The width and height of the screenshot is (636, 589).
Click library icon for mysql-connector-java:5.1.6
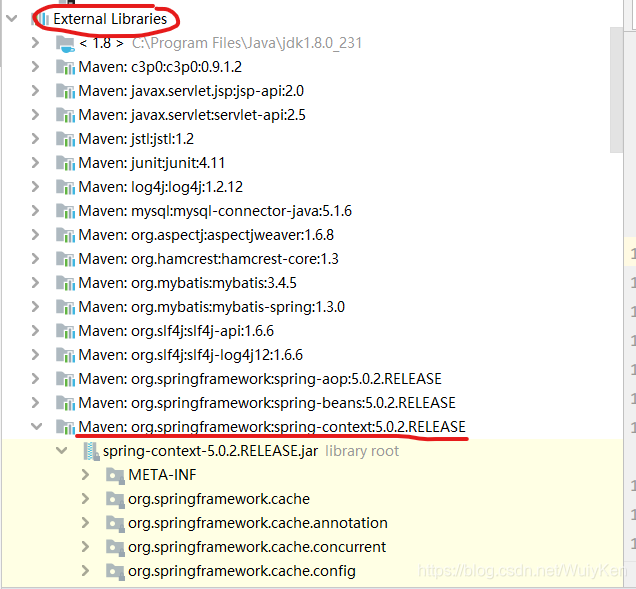pos(65,211)
